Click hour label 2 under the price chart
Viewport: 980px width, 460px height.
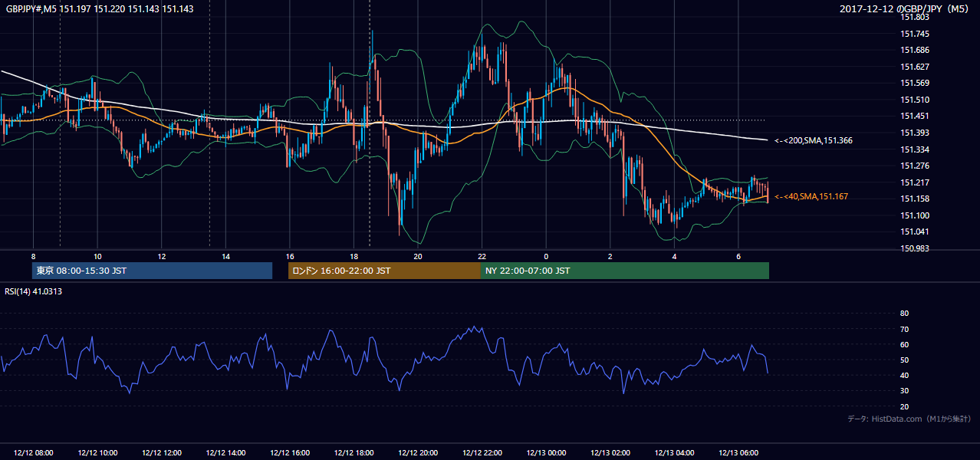[x=610, y=256]
